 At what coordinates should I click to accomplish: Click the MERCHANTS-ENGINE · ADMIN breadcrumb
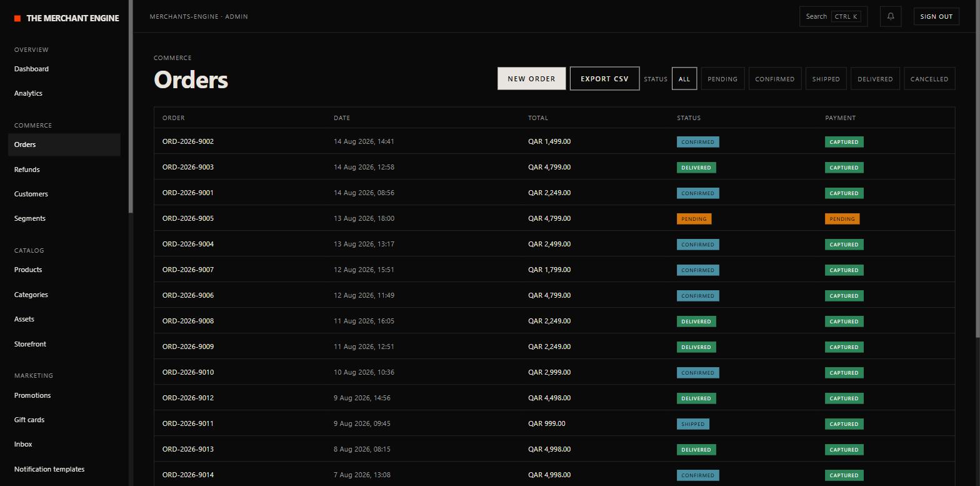199,16
